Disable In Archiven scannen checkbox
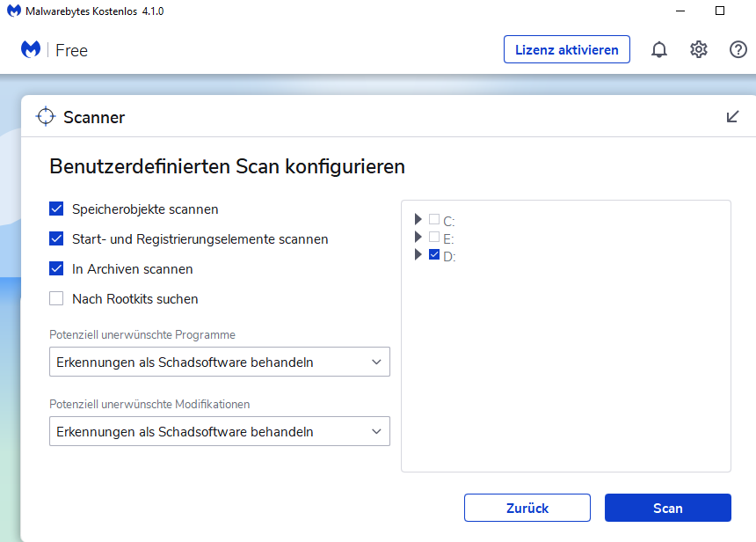756x542 pixels. pyautogui.click(x=56, y=269)
